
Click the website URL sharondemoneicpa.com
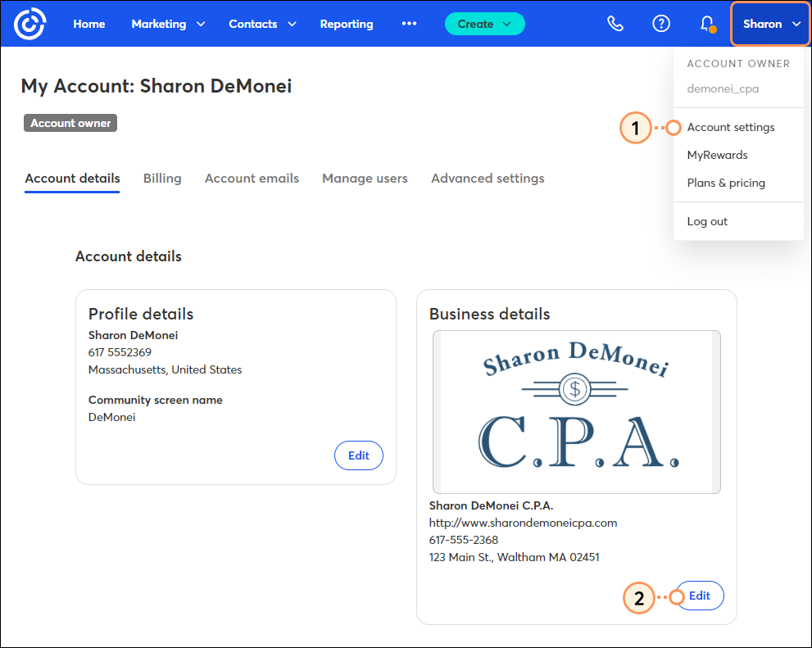[x=523, y=523]
